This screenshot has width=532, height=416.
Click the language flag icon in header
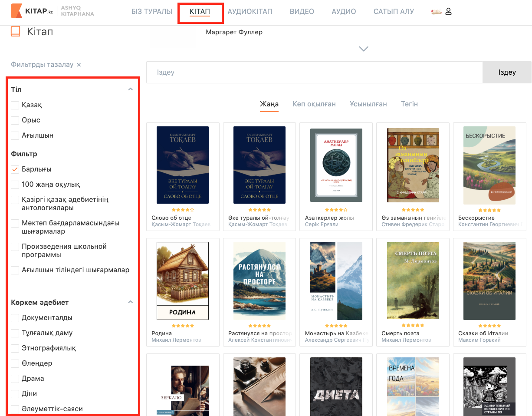pos(436,12)
